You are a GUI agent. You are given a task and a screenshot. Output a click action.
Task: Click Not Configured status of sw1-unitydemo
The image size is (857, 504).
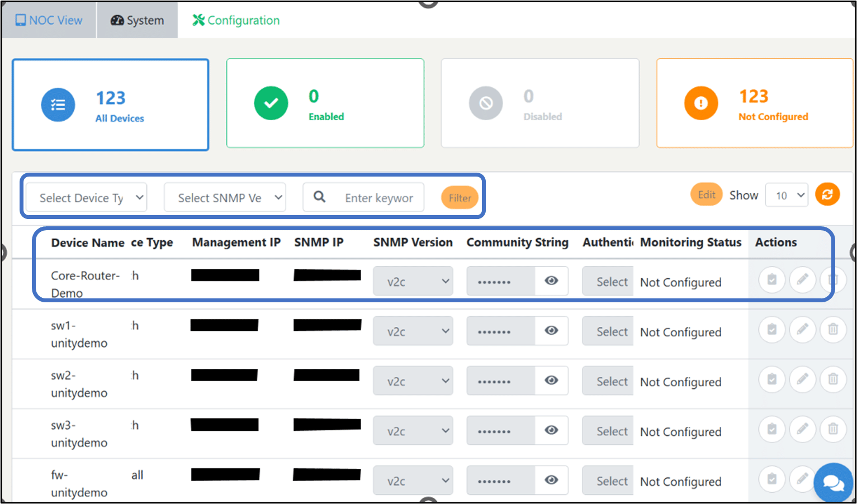[680, 332]
